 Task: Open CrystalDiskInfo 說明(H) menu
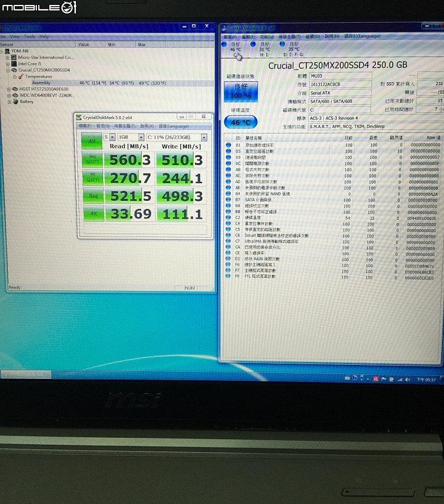332,36
